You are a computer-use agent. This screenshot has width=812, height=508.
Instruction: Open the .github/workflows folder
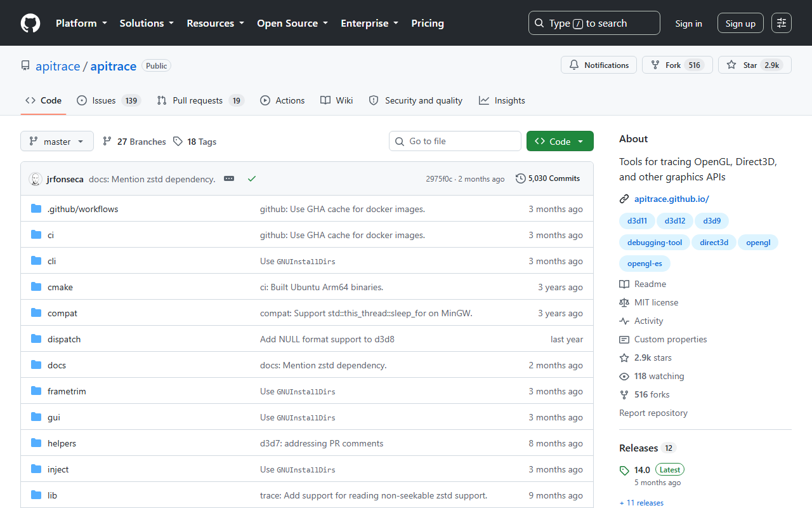[x=83, y=209]
